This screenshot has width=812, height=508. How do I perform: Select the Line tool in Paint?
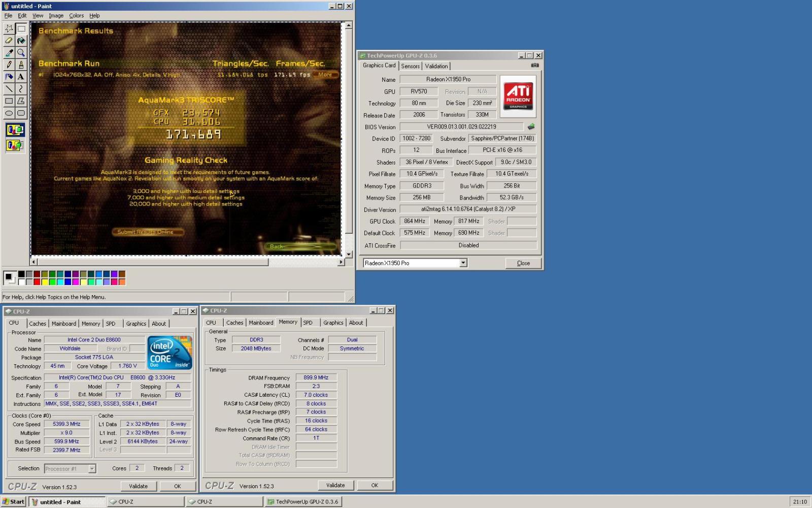(9, 89)
